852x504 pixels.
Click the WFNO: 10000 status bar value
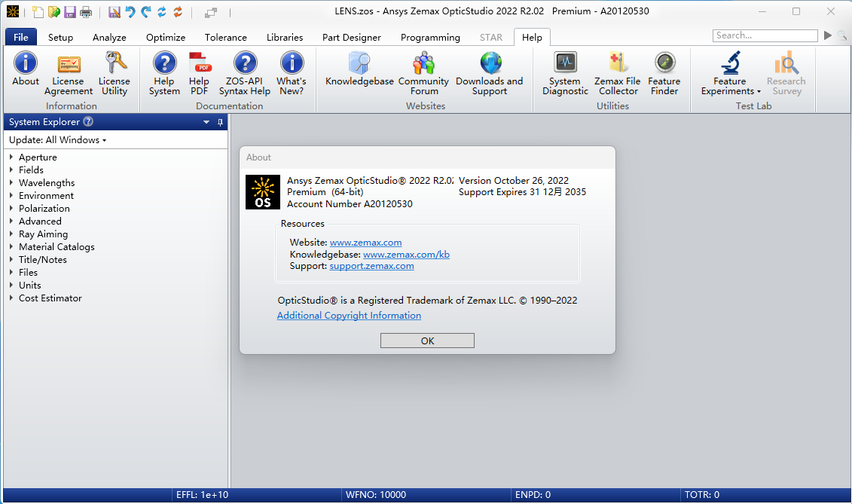[376, 495]
